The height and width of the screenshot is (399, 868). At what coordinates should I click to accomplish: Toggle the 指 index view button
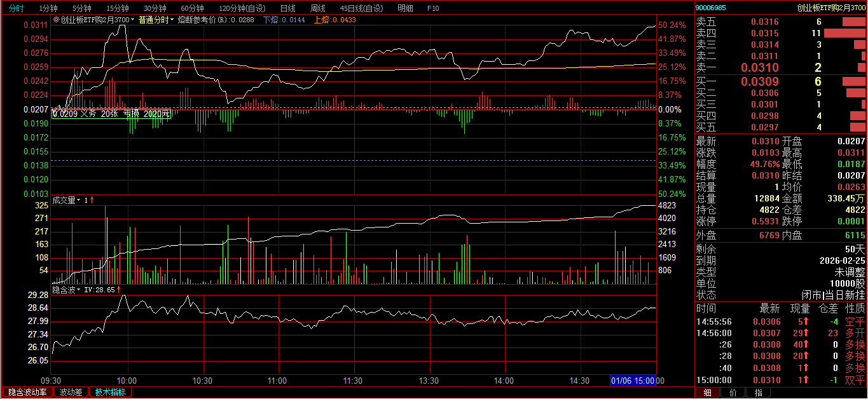pos(758,393)
